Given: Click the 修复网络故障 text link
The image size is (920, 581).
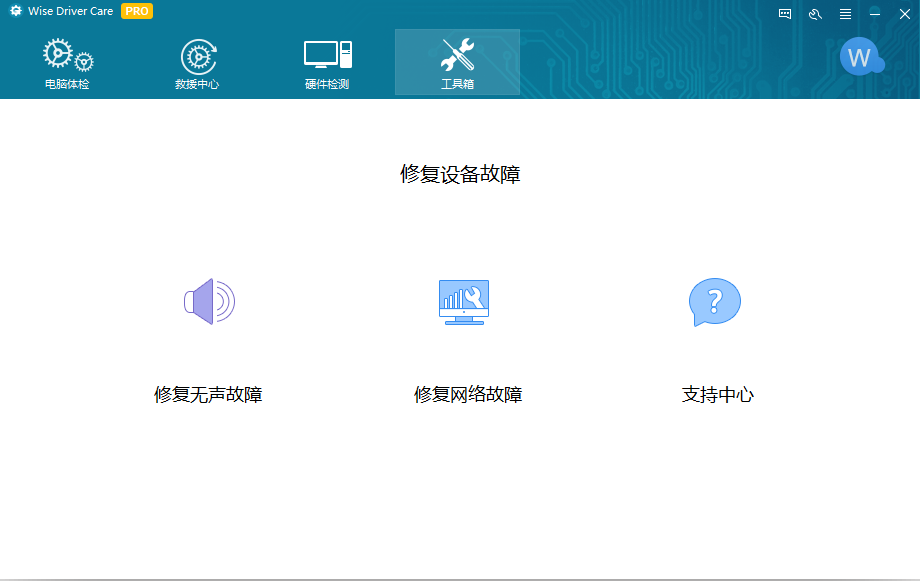Looking at the screenshot, I should coord(468,394).
